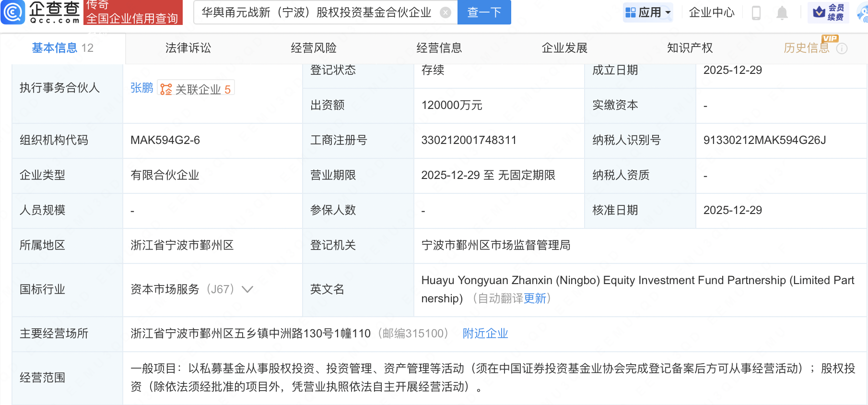Open the 经营风险 tab

pos(314,48)
